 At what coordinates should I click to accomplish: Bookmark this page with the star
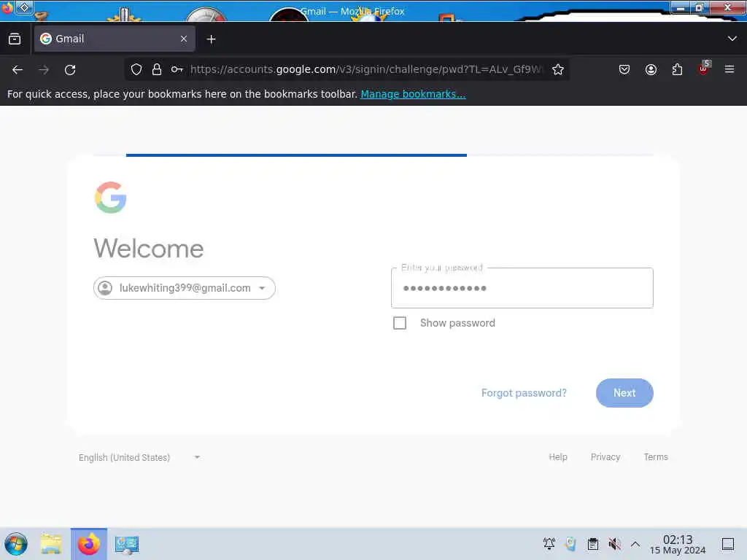coord(558,69)
